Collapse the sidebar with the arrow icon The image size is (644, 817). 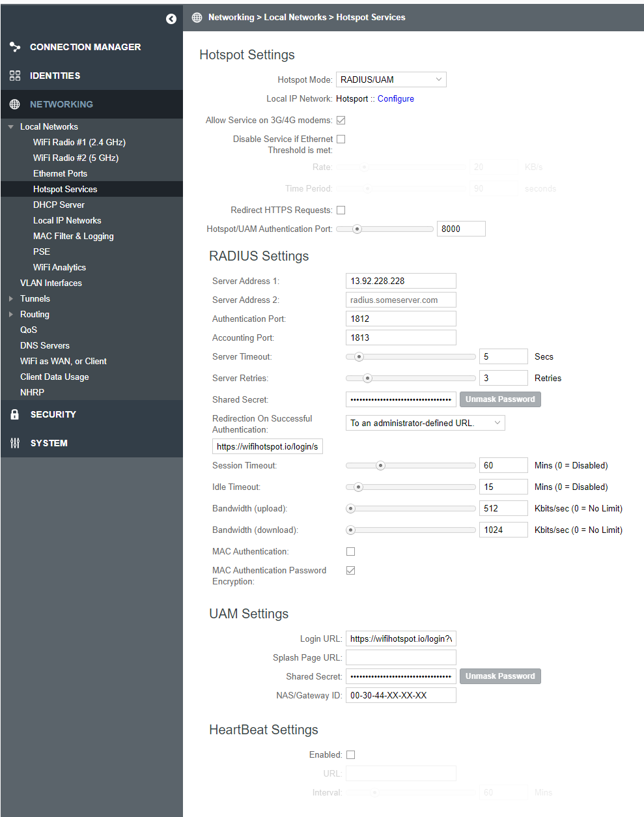[171, 19]
